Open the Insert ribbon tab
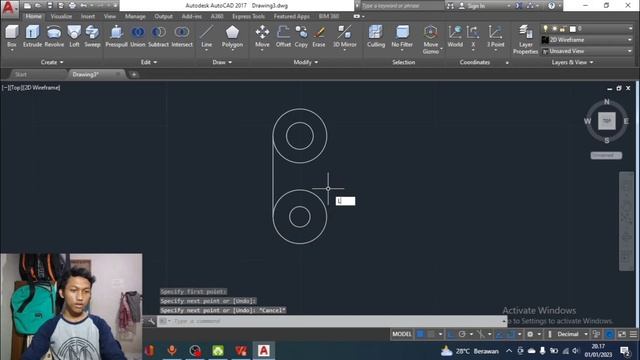 coord(88,16)
